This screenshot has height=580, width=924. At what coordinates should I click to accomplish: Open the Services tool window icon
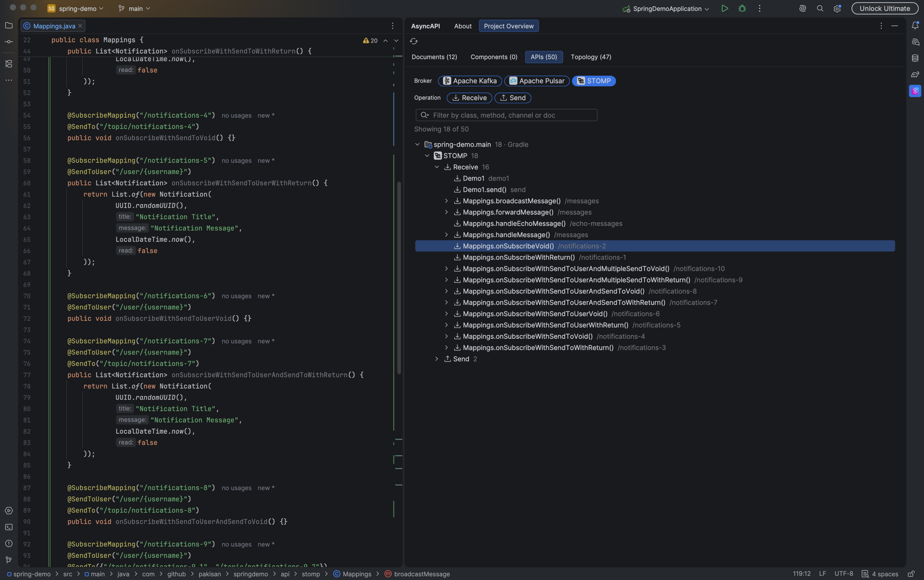[9, 511]
